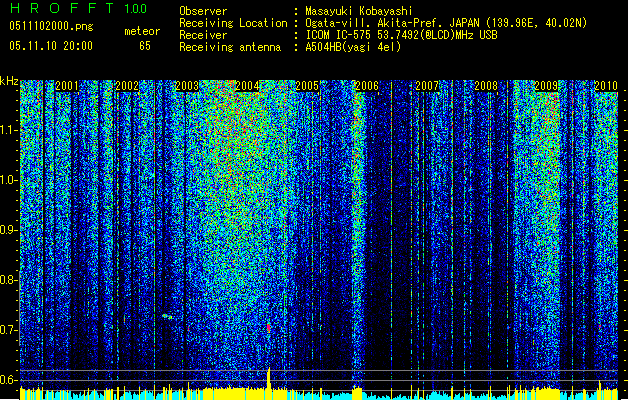Image resolution: width=629 pixels, height=400 pixels.
Task: Click the 1.1 kHz axis tick label
Action: click(x=9, y=130)
